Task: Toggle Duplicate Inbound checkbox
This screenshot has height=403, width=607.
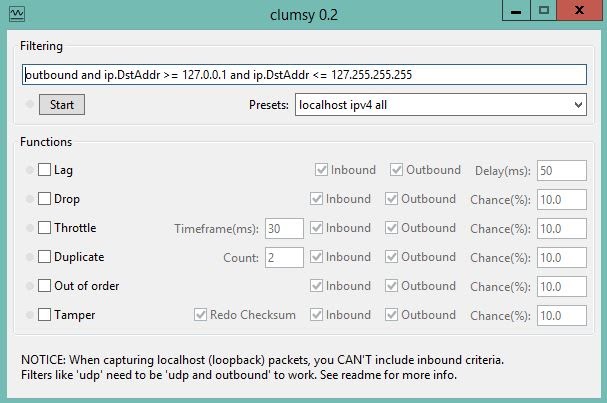Action: (x=316, y=257)
